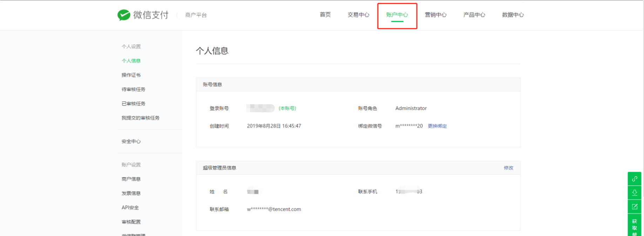Viewport: 644px width, 236px height.
Task: Switch to 交易中心 tab
Action: [358, 15]
